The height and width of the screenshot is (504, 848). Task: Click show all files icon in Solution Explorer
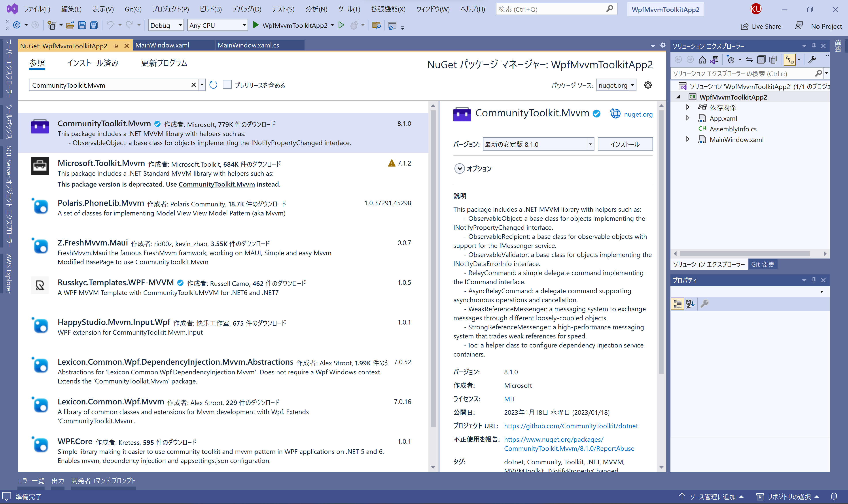773,60
